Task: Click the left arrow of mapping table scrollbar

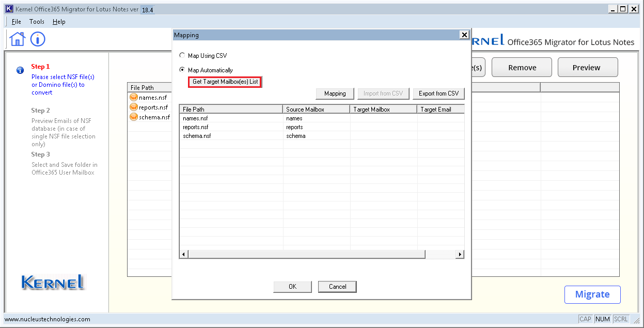Action: tap(184, 254)
